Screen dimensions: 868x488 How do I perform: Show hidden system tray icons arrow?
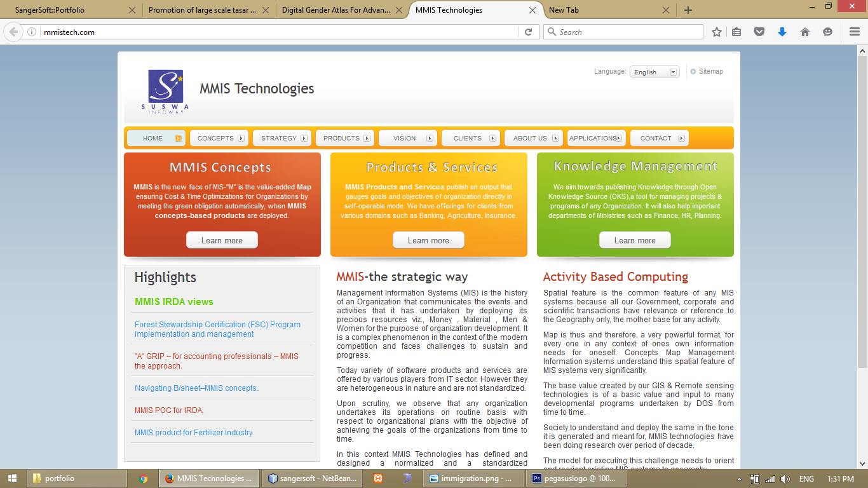tap(740, 479)
